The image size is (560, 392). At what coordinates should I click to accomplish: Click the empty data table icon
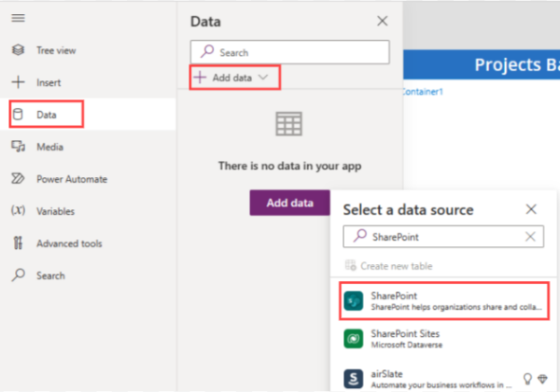click(288, 124)
